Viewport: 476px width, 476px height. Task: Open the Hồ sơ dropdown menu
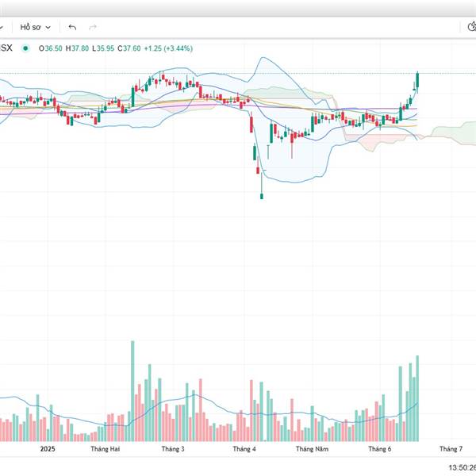click(35, 27)
